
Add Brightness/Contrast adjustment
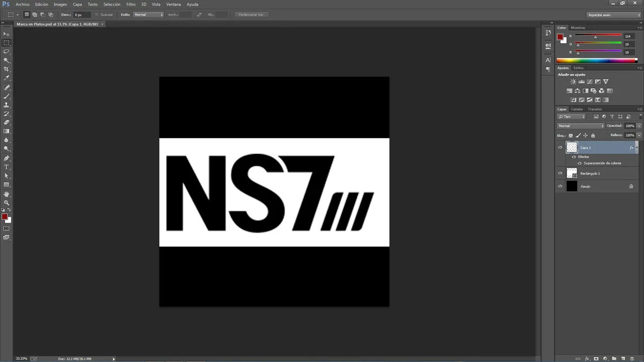(573, 81)
